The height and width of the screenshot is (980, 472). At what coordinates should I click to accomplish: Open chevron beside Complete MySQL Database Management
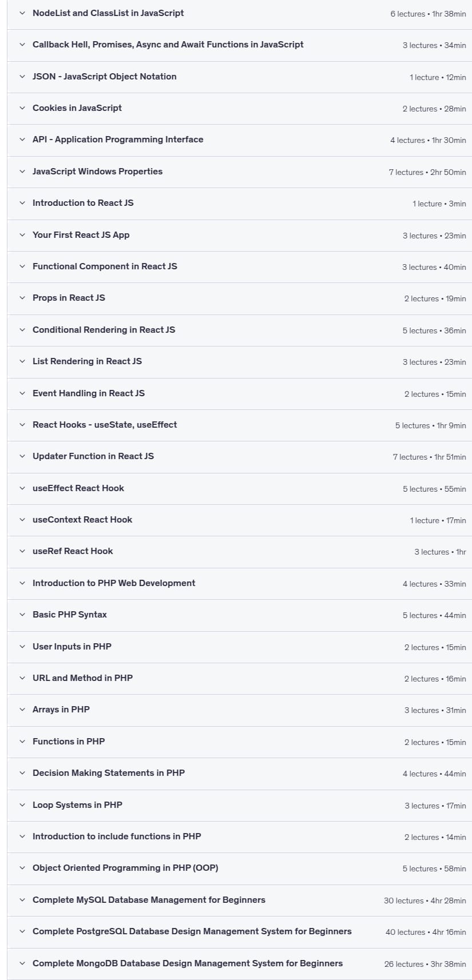22,900
